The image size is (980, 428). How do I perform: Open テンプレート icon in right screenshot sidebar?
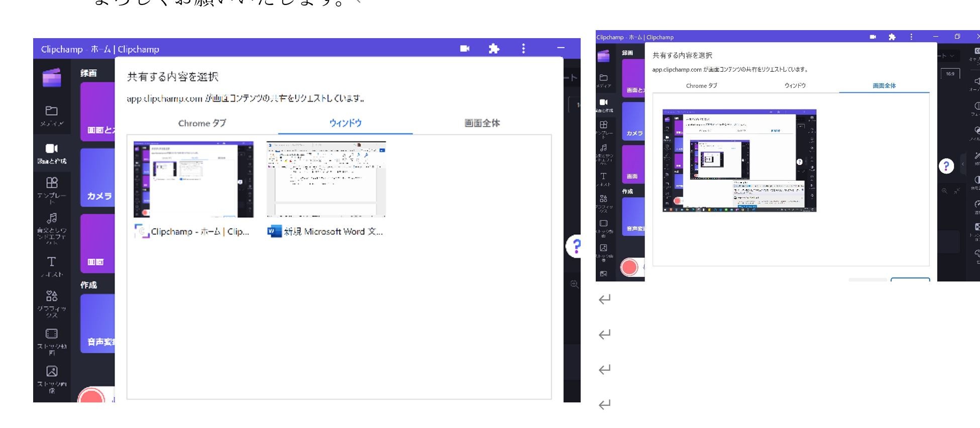coord(604,124)
